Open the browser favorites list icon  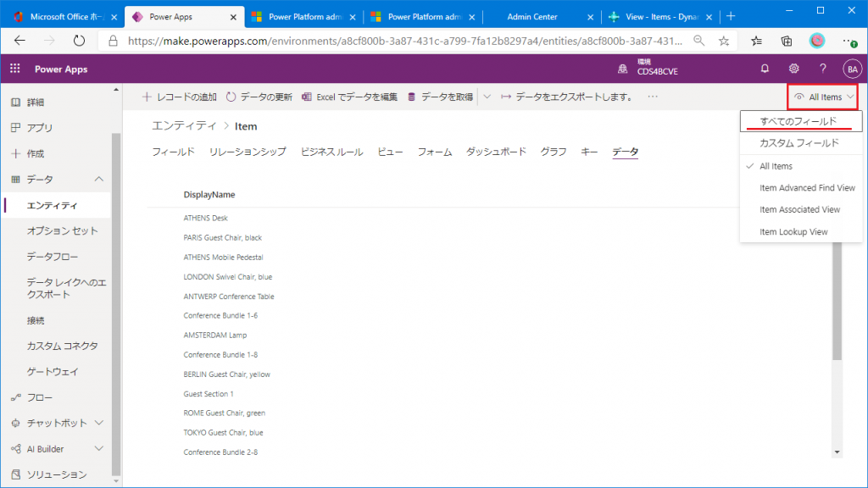[756, 41]
